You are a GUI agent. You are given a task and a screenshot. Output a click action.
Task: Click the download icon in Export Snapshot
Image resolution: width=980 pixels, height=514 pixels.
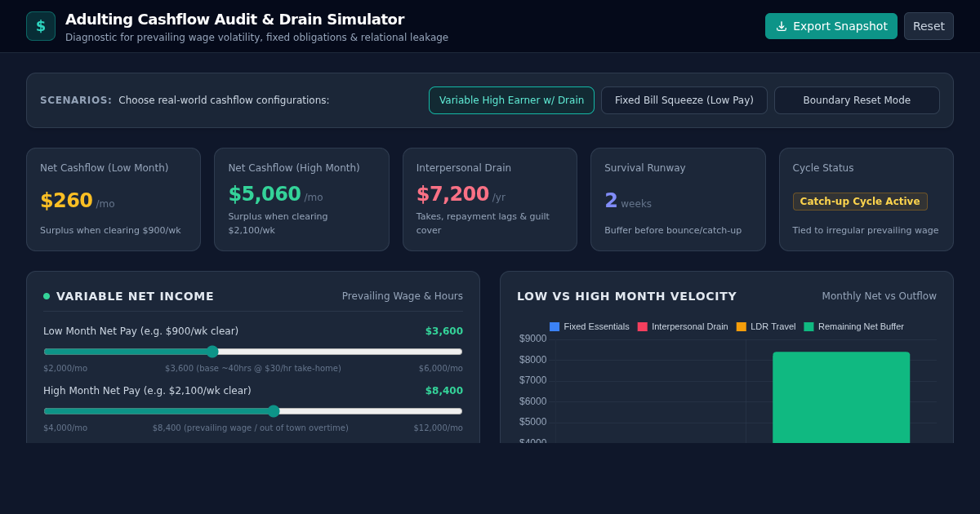(x=782, y=26)
